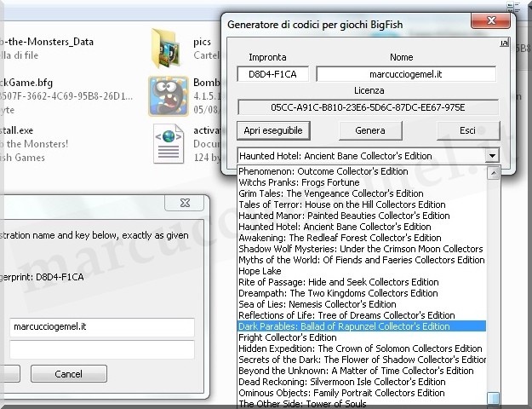Click the game list scrollbar thumb
Image resolution: width=532 pixels, height=409 pixels.
494,398
